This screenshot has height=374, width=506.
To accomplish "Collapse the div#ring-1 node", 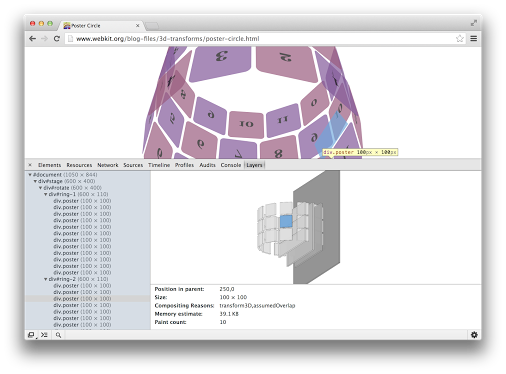I will pos(46,194).
